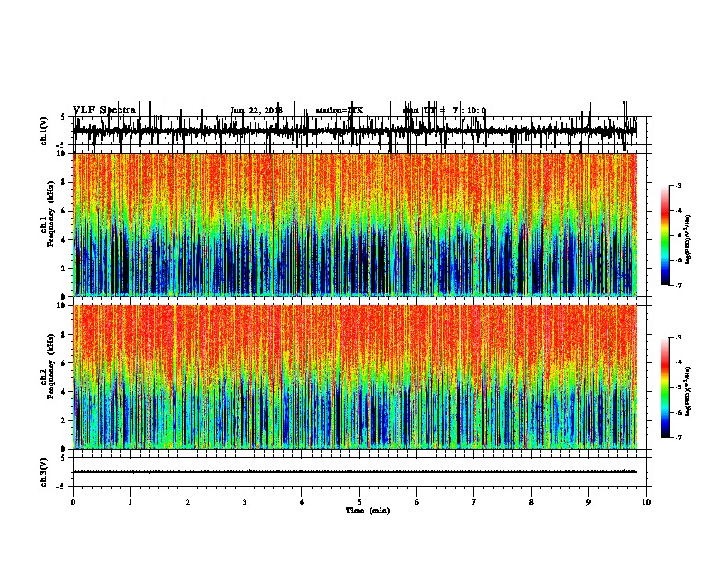Screen dimensions: 728x563
Task: Click the 'ch.1(V)' waveform axis label
Action: (x=43, y=131)
